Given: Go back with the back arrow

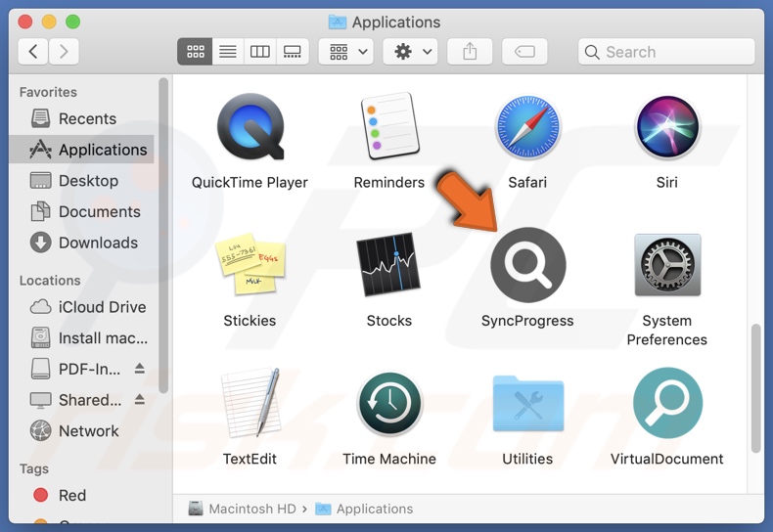Looking at the screenshot, I should [33, 51].
